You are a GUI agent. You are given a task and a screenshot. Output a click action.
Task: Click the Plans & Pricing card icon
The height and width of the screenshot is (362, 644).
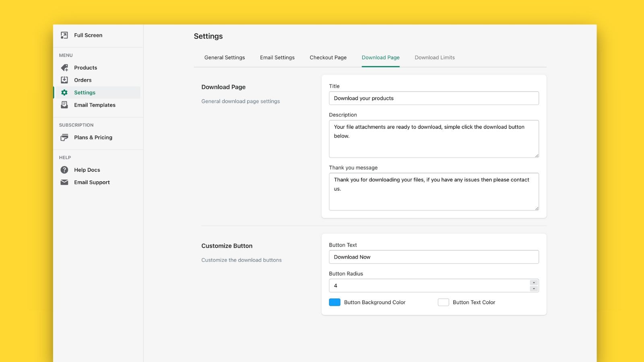[x=64, y=138]
